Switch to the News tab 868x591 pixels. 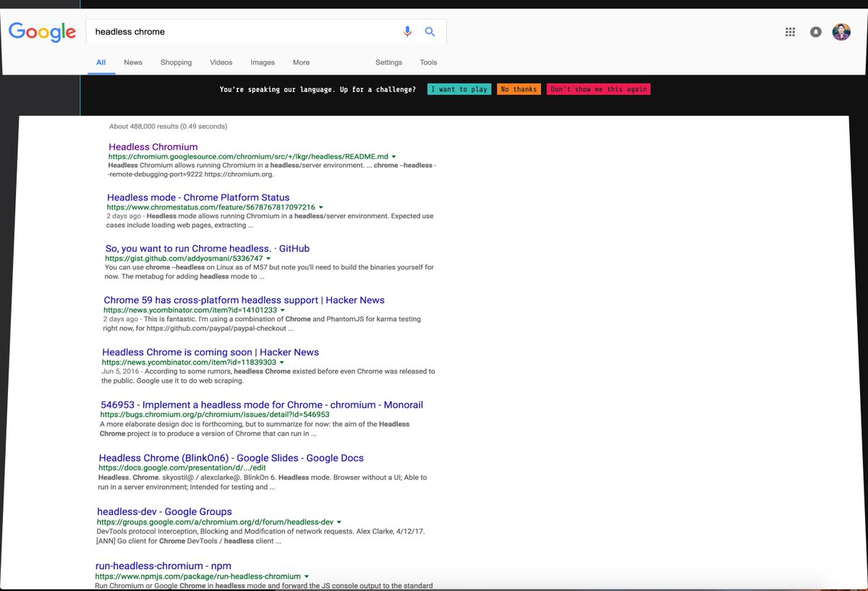[x=133, y=62]
